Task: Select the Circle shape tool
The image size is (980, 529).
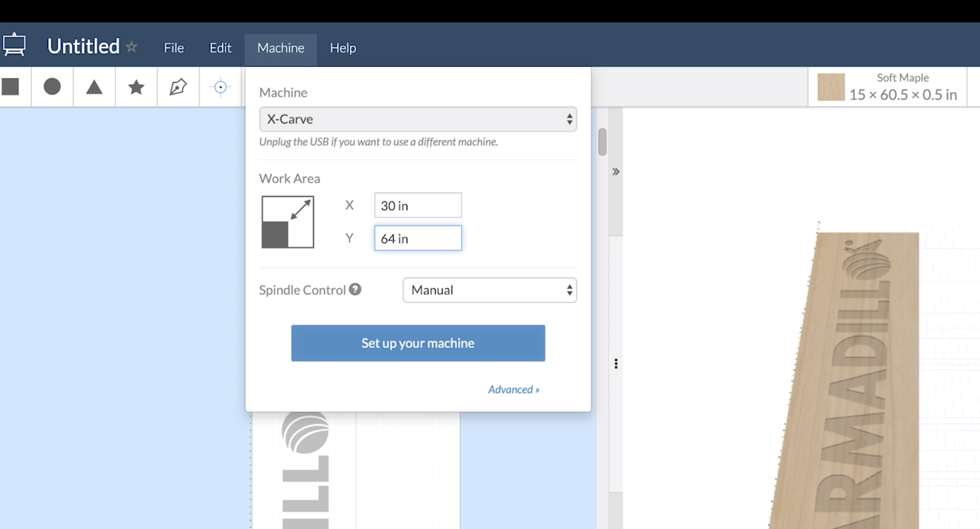Action: [x=52, y=87]
